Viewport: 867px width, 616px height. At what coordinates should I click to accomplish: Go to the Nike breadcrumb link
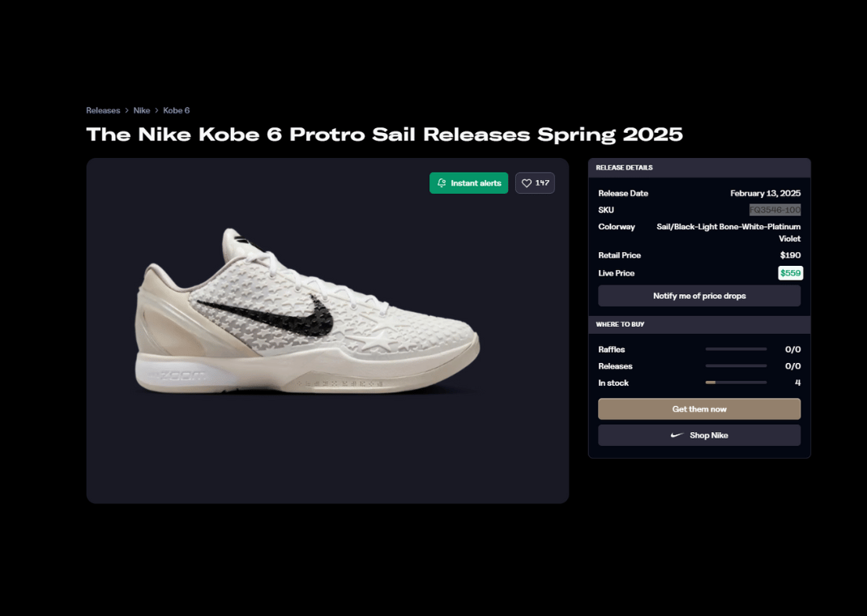(x=142, y=110)
